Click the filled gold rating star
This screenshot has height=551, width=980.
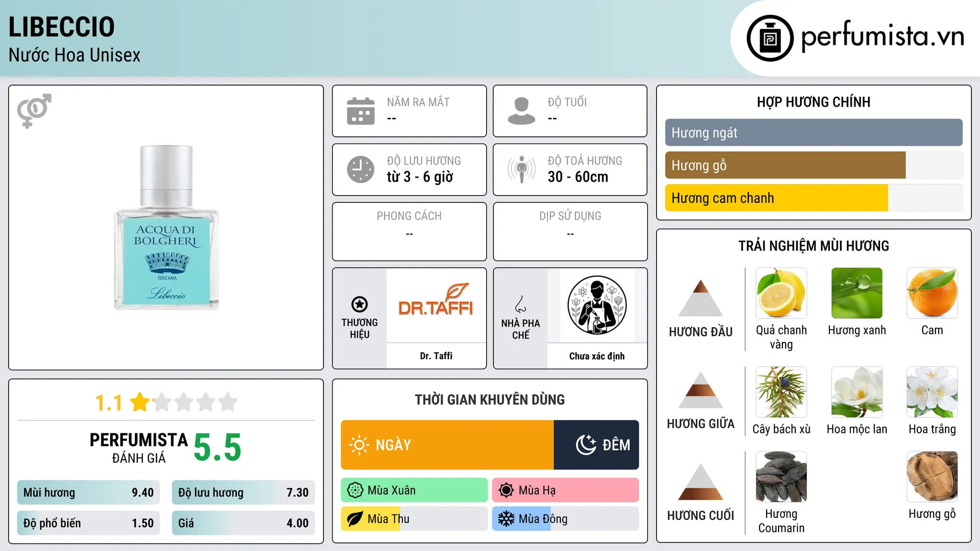(x=140, y=402)
